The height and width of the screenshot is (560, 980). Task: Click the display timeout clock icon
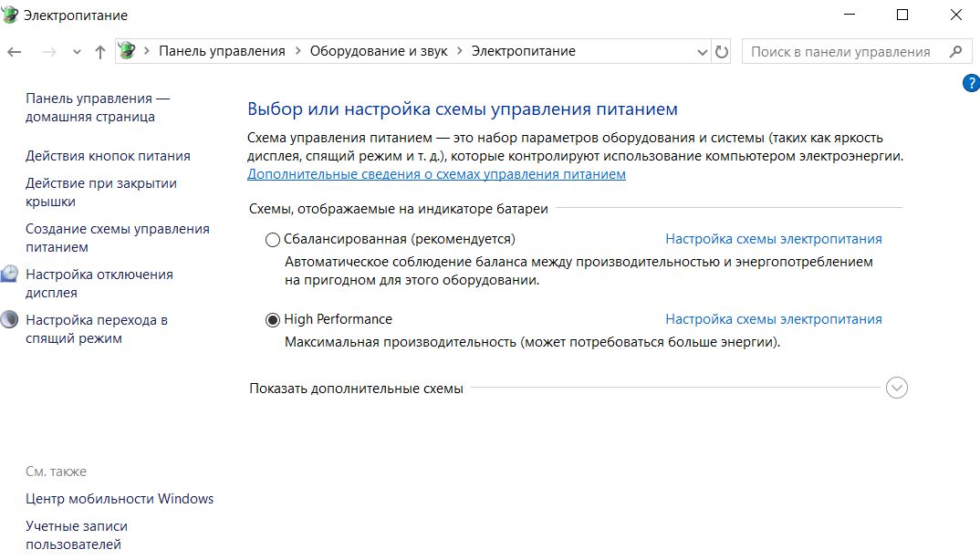(9, 273)
